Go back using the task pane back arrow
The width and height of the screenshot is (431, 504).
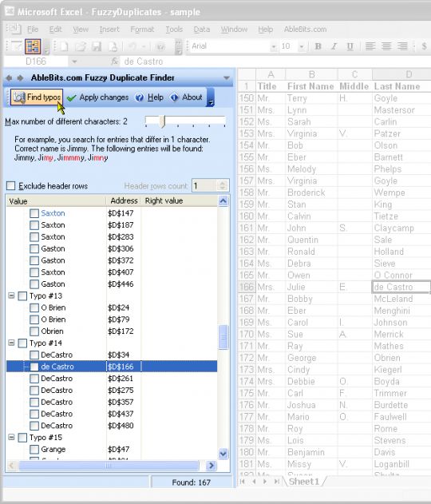(x=9, y=77)
